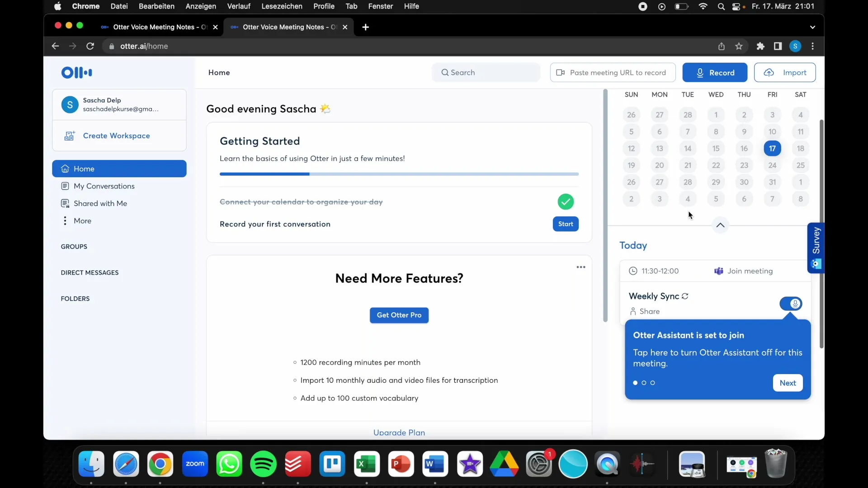
Task: Collapse the calendar with the chevron
Action: tap(720, 225)
